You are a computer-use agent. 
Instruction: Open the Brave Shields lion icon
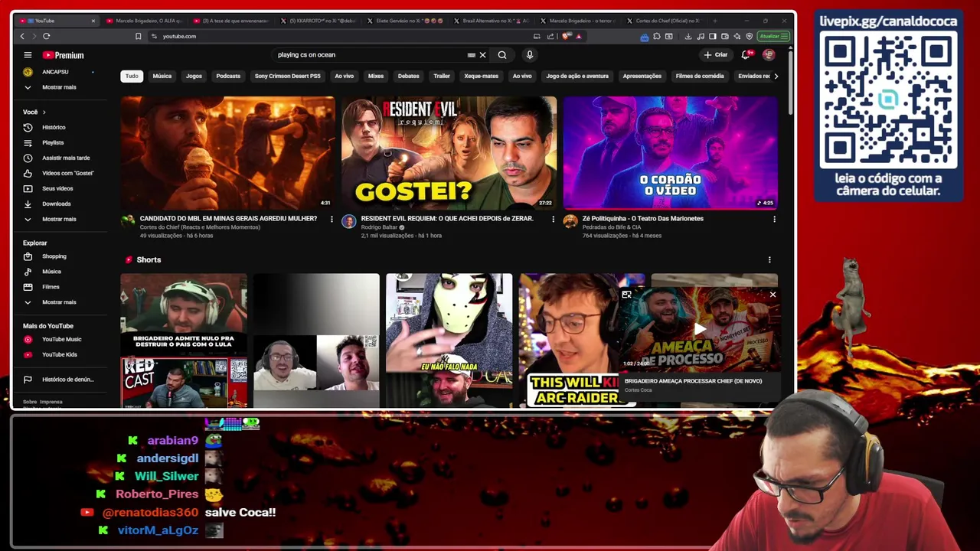click(x=567, y=36)
